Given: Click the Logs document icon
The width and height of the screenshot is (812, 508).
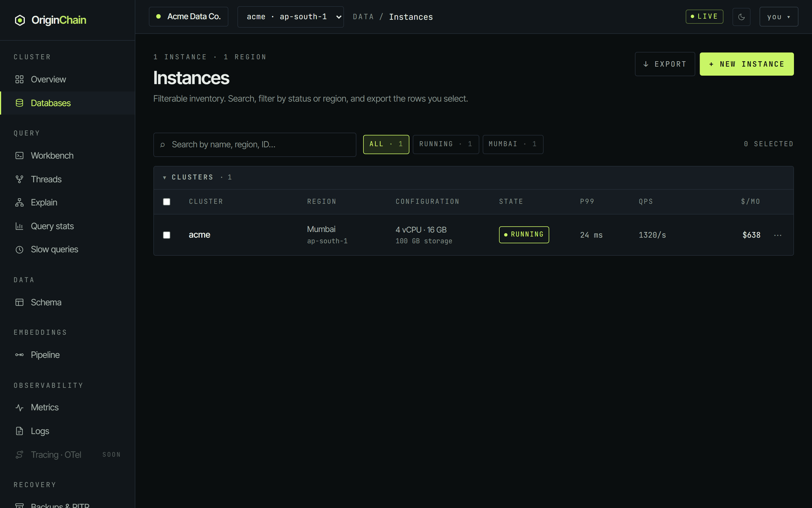Looking at the screenshot, I should coord(20,431).
